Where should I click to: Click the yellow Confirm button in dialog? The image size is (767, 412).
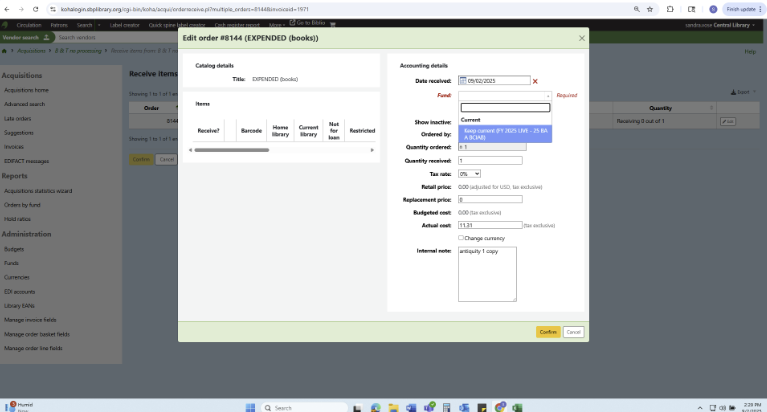click(547, 331)
